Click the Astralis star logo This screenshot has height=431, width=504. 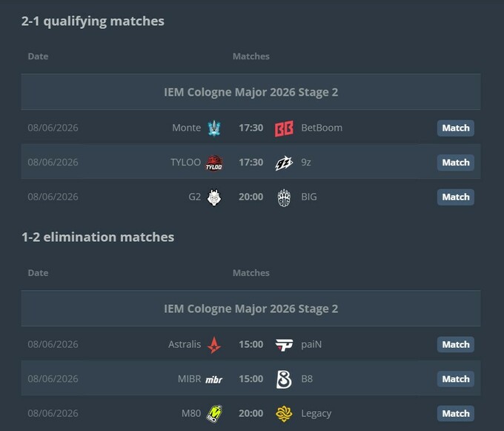pyautogui.click(x=214, y=345)
